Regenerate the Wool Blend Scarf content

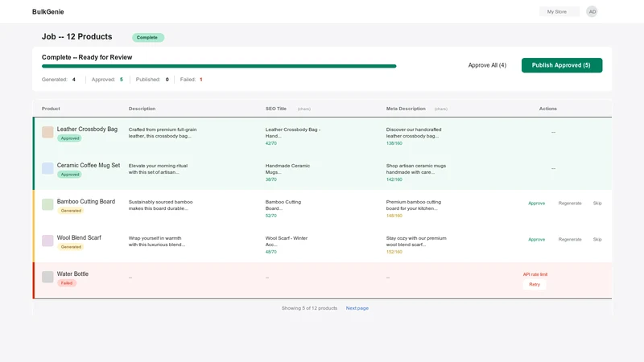click(570, 239)
